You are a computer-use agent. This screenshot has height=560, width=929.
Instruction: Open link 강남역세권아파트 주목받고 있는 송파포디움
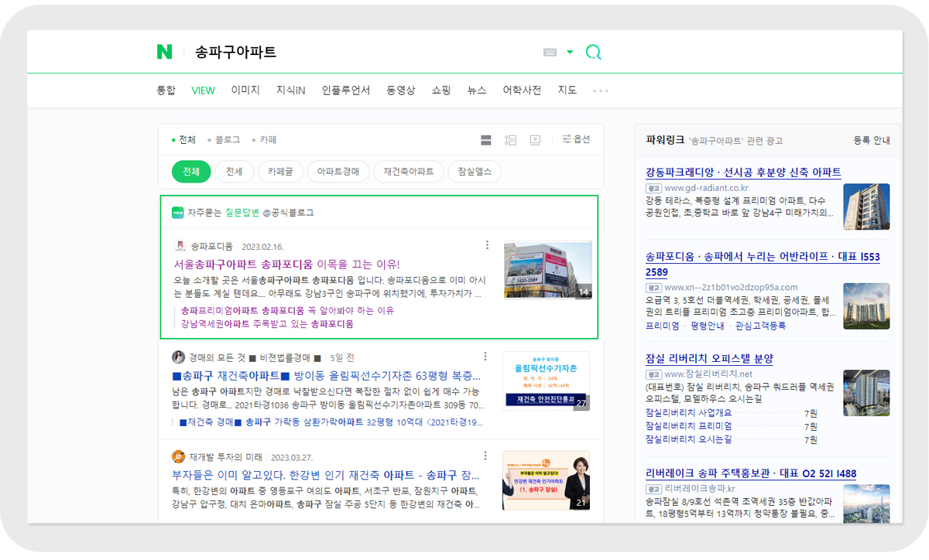(x=267, y=324)
